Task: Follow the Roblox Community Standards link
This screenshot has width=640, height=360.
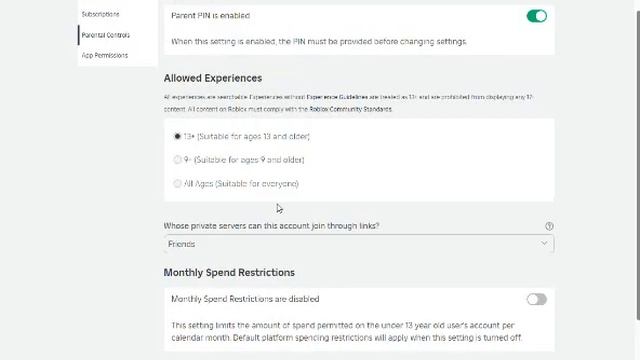Action: click(x=350, y=109)
